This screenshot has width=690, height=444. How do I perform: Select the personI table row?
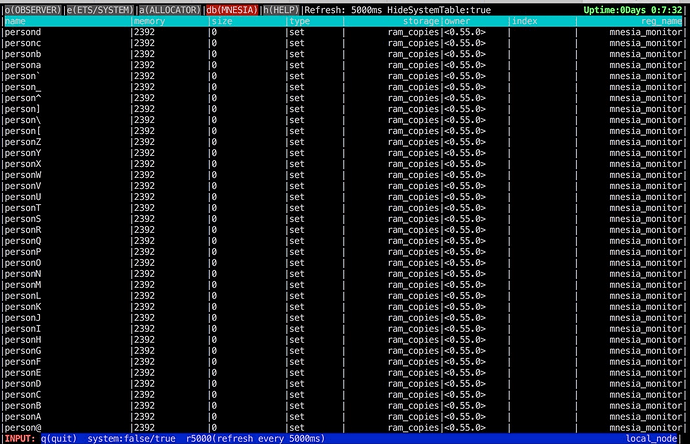(343, 329)
